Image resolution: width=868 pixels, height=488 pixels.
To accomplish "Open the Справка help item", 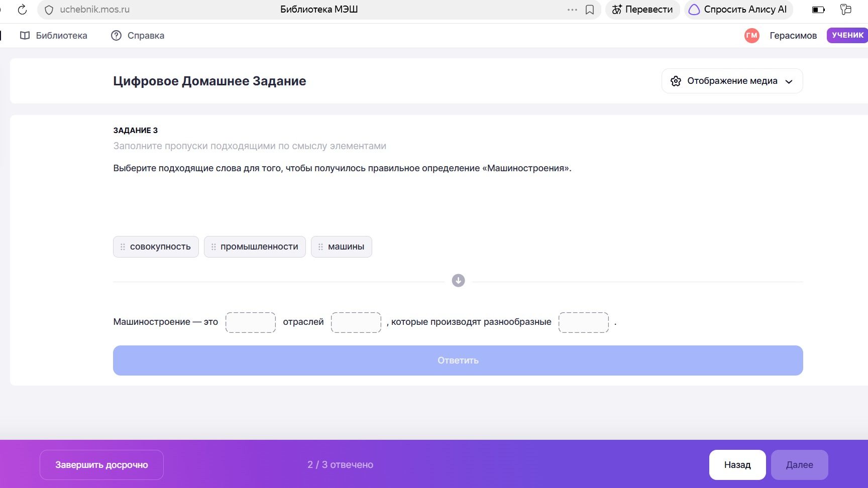I will (138, 36).
